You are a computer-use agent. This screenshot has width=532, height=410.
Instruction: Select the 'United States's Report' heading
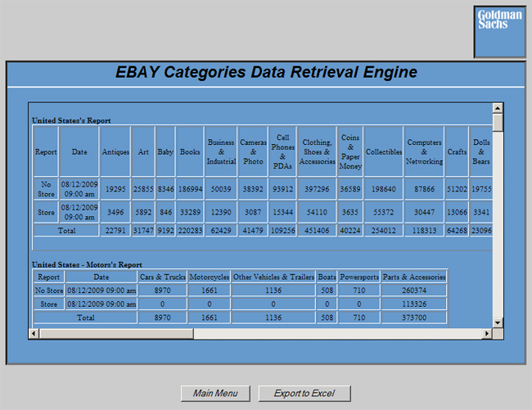click(x=71, y=120)
